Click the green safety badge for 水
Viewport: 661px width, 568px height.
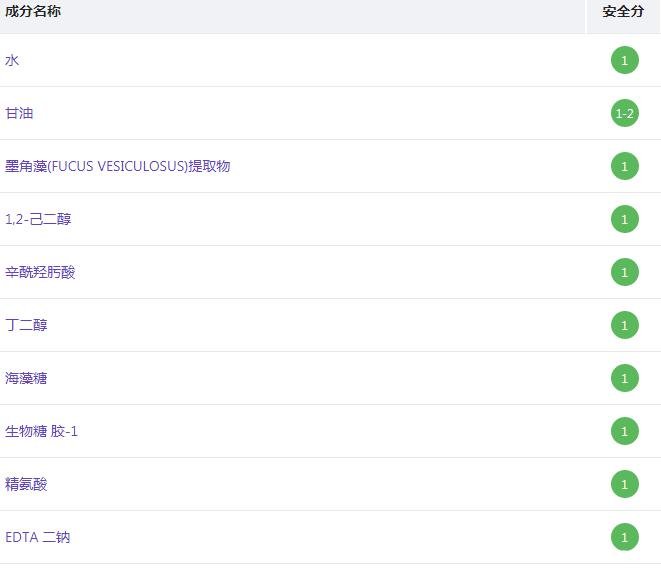pos(624,60)
